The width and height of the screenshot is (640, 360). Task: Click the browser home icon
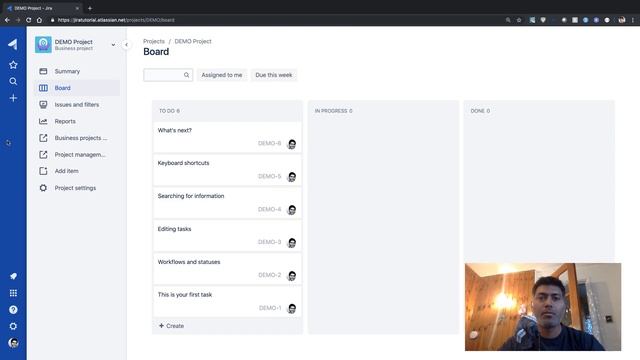(39, 20)
